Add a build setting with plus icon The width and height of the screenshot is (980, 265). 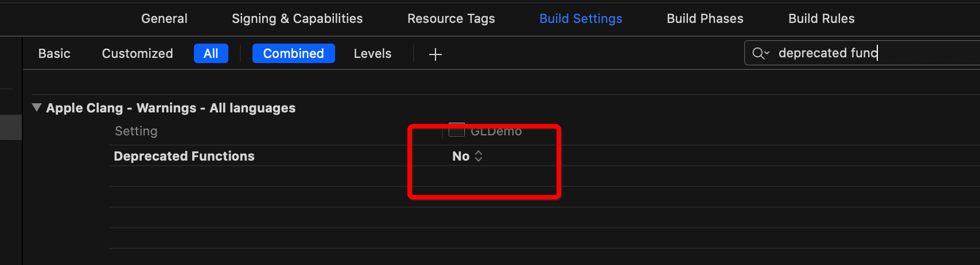pos(435,54)
